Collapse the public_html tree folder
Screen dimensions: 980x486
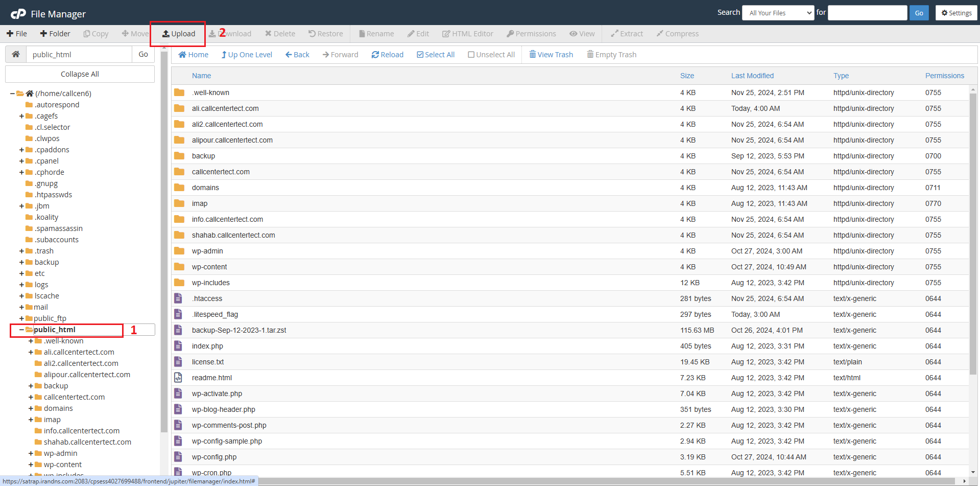(x=21, y=330)
